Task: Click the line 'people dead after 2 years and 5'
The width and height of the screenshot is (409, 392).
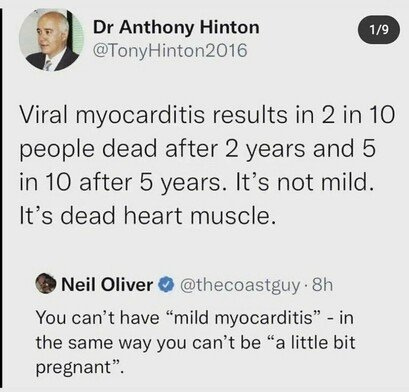Action: coord(198,149)
